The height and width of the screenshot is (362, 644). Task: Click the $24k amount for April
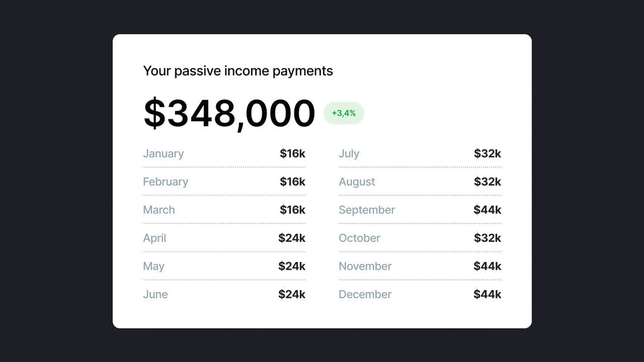pos(292,238)
